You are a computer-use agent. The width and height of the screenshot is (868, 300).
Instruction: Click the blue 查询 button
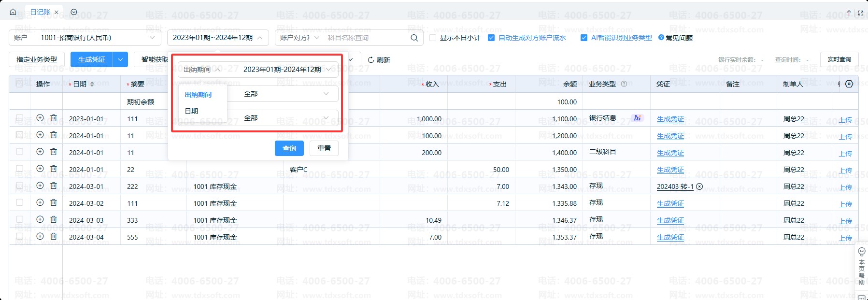[x=289, y=148]
